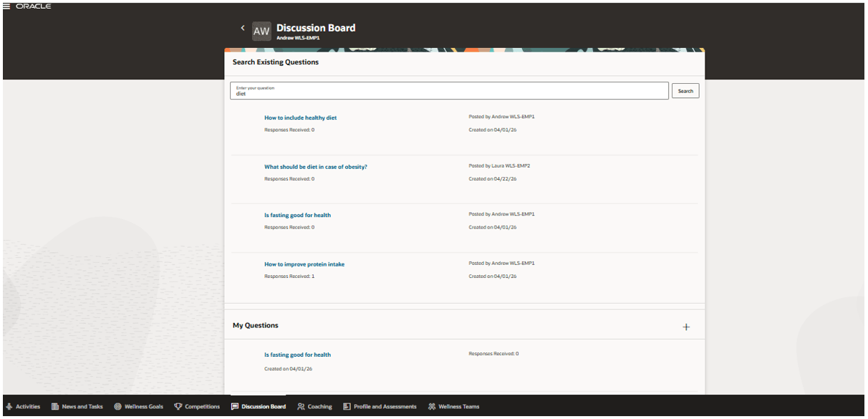
Task: Click the Coaching people icon
Action: [301, 406]
